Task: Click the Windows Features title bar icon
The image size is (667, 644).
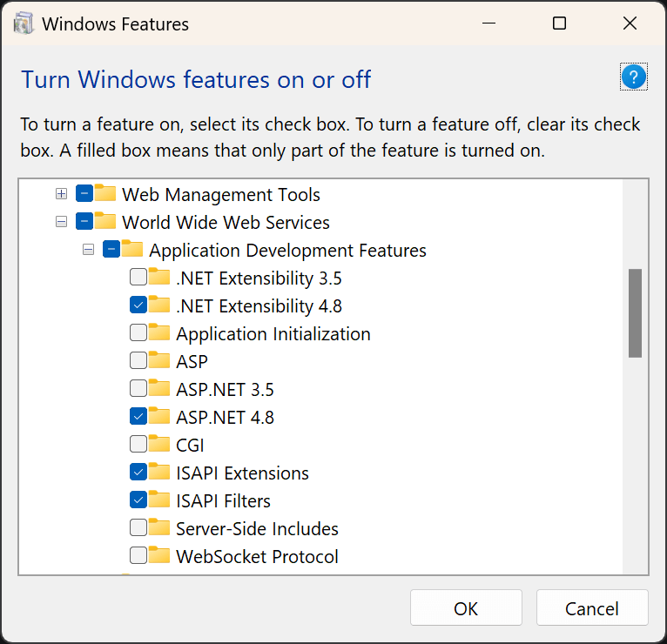Action: click(x=23, y=23)
